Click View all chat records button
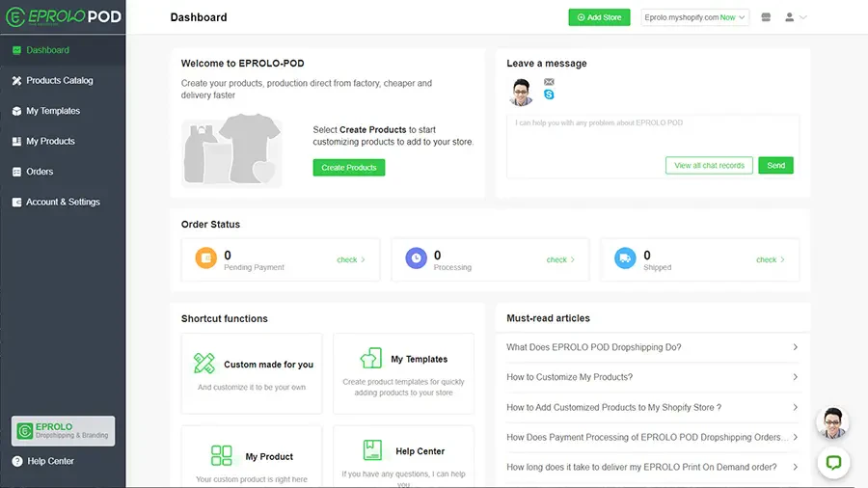 pos(709,166)
